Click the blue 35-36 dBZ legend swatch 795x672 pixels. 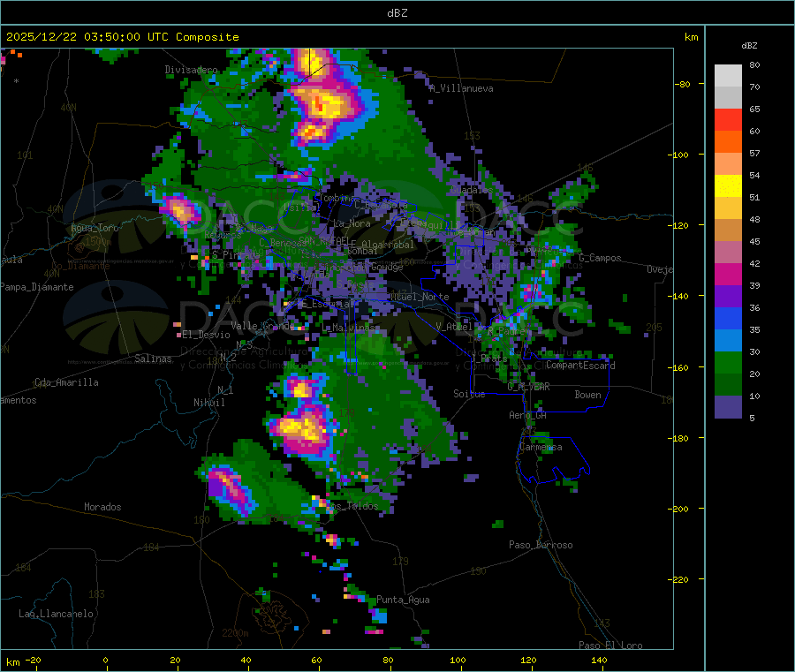coord(728,318)
